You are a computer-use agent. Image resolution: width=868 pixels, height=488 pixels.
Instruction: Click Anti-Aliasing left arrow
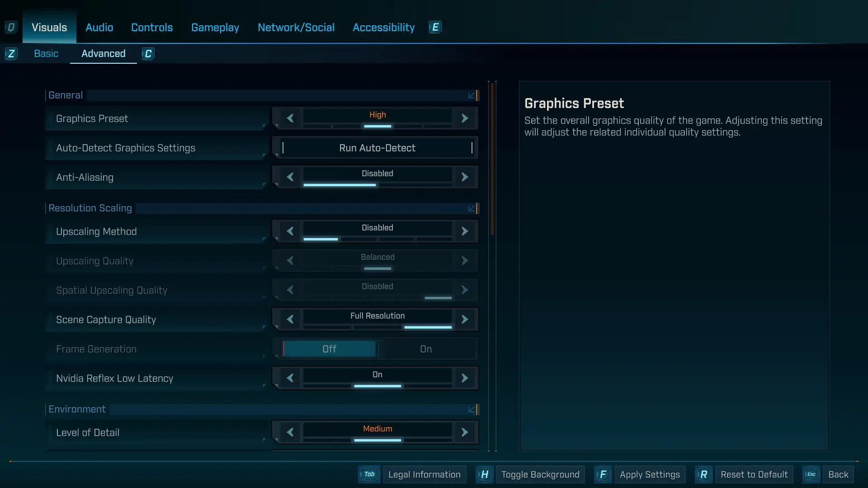coord(290,177)
